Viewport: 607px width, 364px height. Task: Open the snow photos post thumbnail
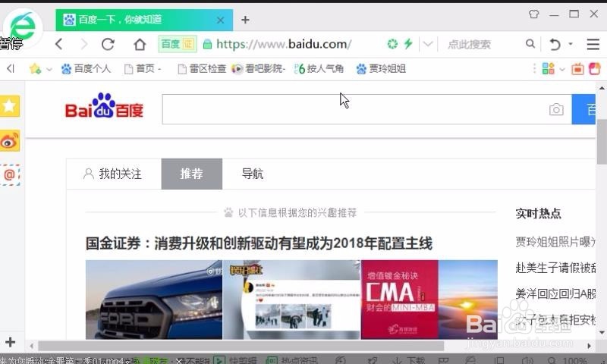(292, 300)
